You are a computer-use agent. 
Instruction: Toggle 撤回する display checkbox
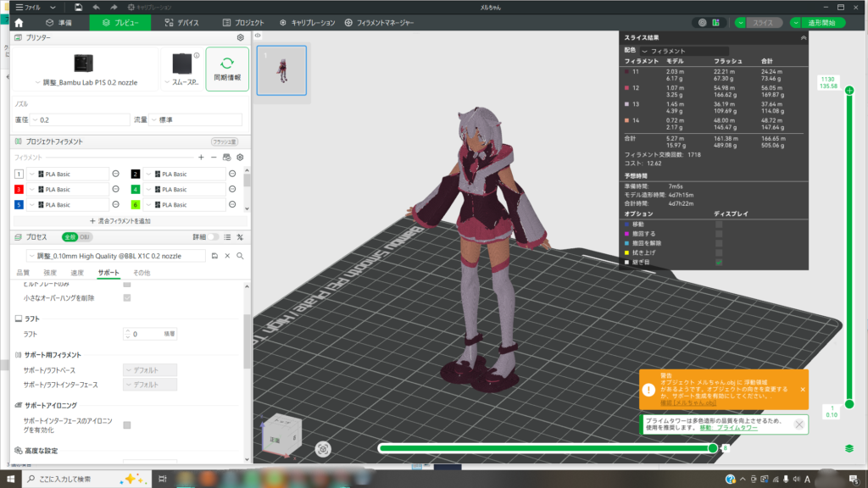(x=719, y=234)
